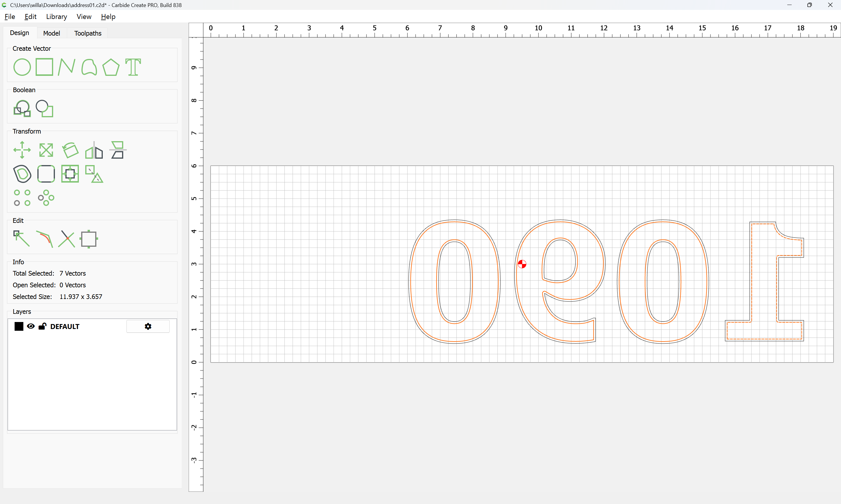Open the Rotate transform tool
The width and height of the screenshot is (841, 504).
(70, 150)
